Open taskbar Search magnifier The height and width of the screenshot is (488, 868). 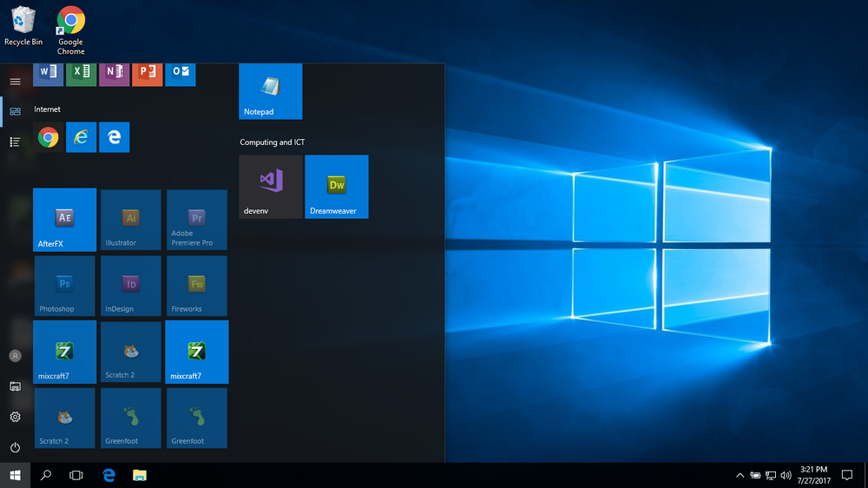46,475
